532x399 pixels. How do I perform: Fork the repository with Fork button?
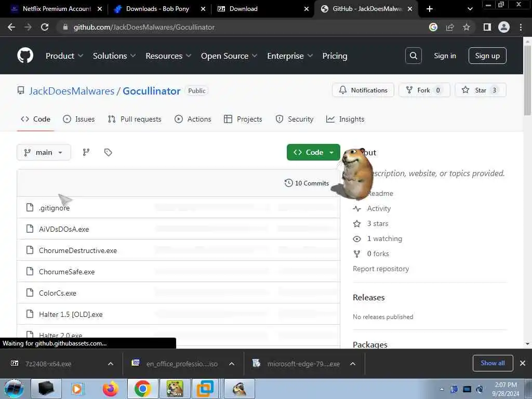pyautogui.click(x=424, y=90)
